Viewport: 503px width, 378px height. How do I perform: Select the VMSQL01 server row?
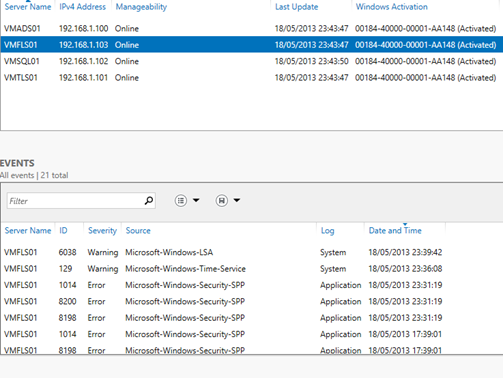(x=252, y=61)
